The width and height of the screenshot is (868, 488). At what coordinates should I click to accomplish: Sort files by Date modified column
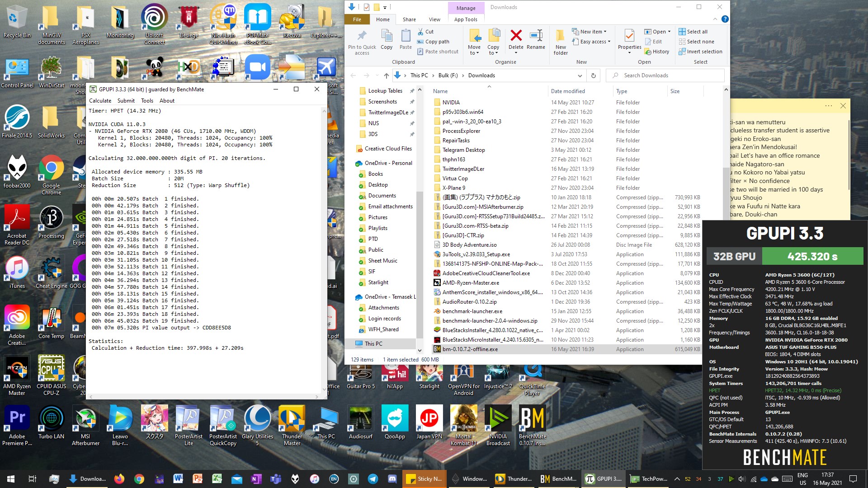pyautogui.click(x=568, y=91)
